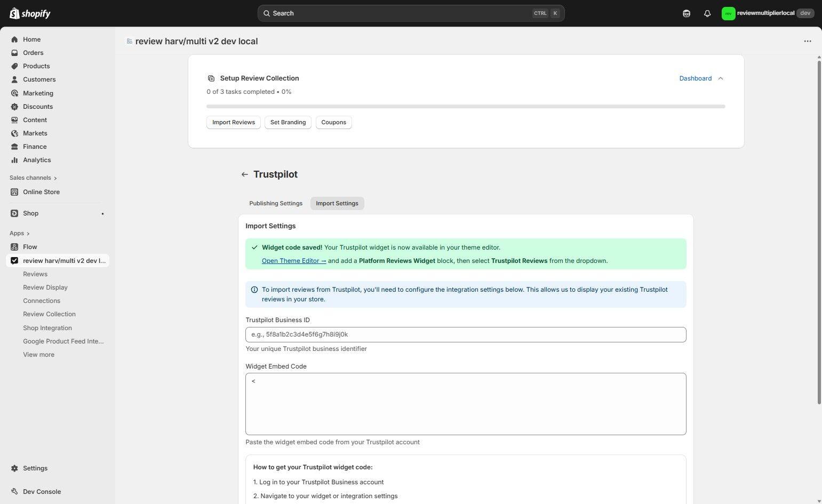Expand Sales channels section
The image size is (822, 504).
[x=33, y=178]
